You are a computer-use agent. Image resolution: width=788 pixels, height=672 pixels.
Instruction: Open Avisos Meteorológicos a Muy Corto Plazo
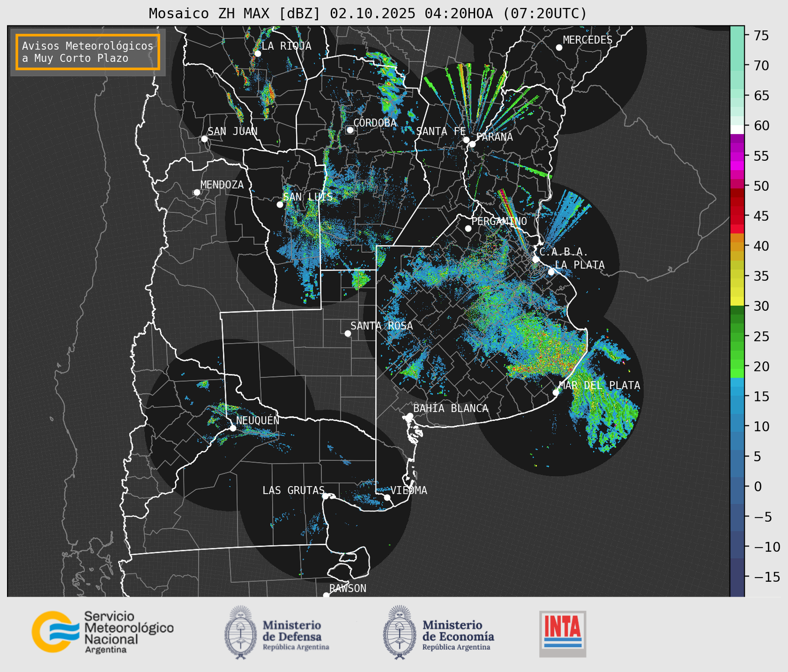[x=88, y=52]
